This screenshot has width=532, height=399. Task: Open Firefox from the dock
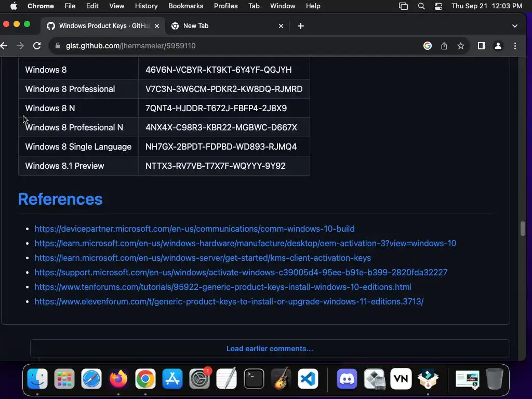click(118, 379)
